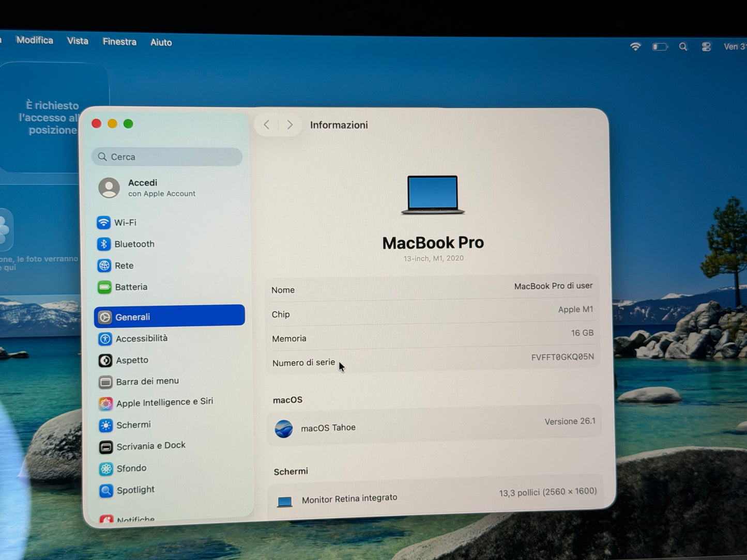747x560 pixels.
Task: Open the Finestra menu
Action: click(119, 42)
